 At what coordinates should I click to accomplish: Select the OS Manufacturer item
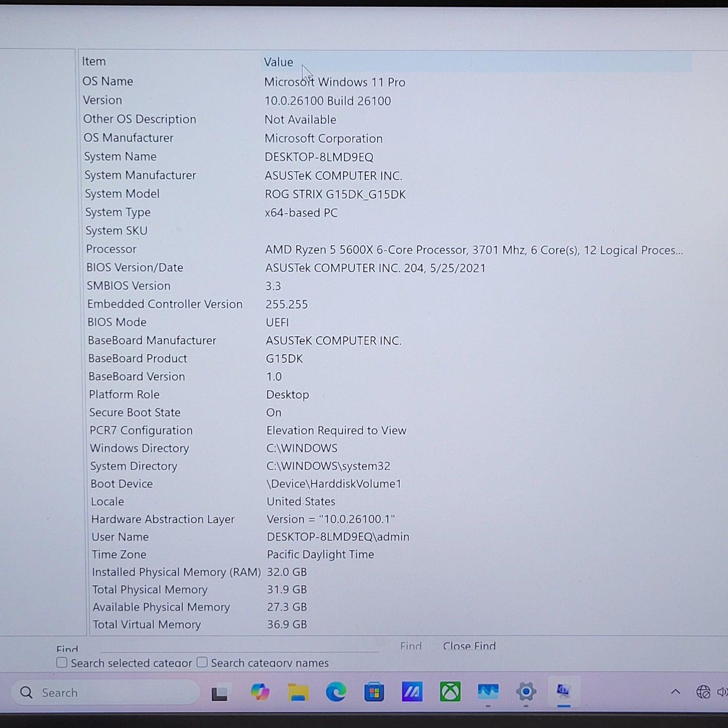129,138
